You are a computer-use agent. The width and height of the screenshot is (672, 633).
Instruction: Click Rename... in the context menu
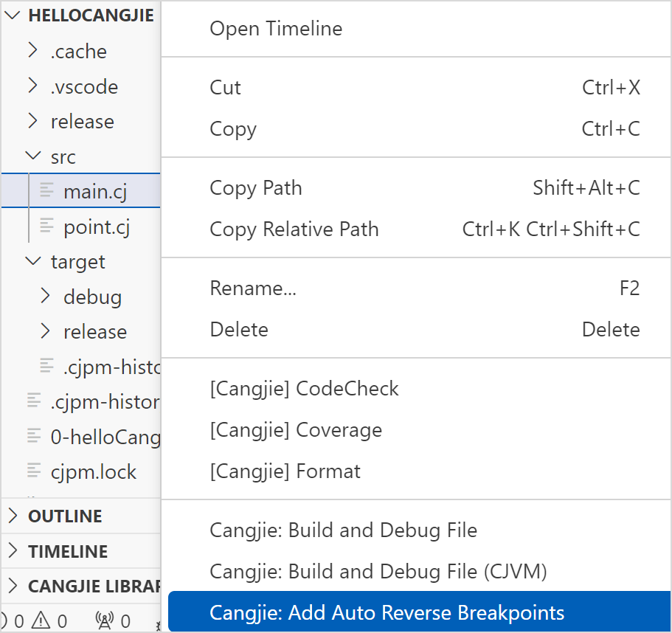(x=253, y=288)
